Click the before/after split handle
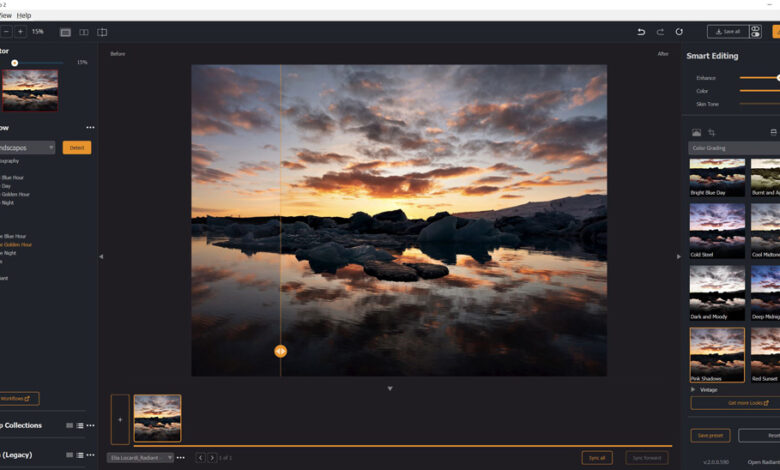This screenshot has width=780, height=470. click(x=281, y=352)
